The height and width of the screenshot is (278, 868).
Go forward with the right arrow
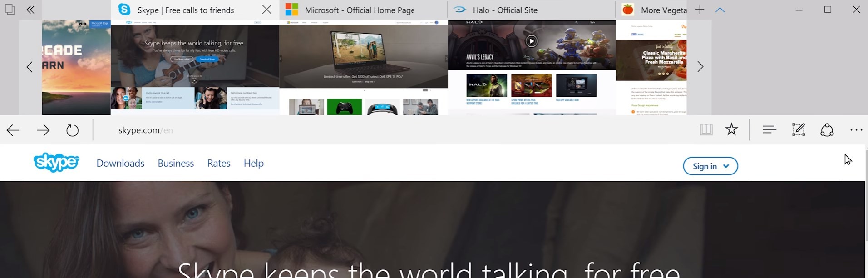[x=43, y=130]
